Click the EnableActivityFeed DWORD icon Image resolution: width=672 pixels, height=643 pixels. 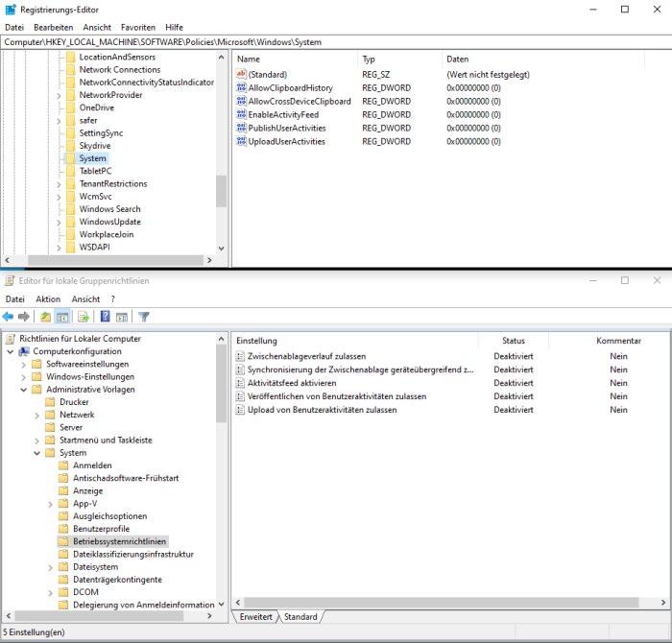click(x=241, y=114)
